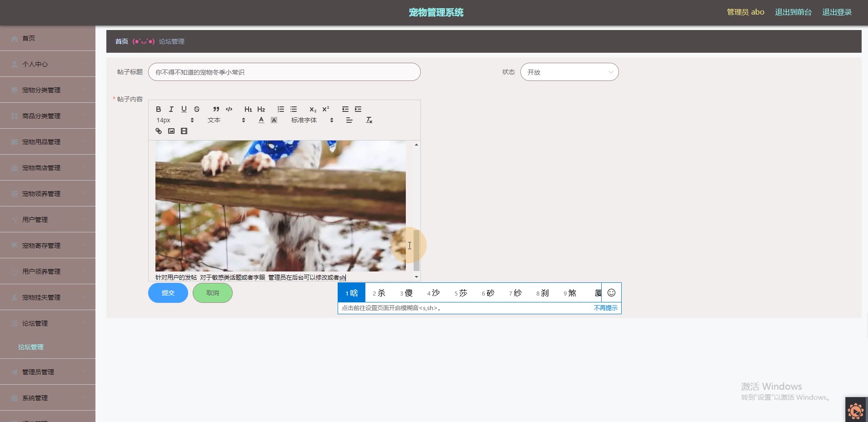Viewport: 868px width, 422px height.
Task: Decrease the paragraph indent
Action: click(345, 109)
